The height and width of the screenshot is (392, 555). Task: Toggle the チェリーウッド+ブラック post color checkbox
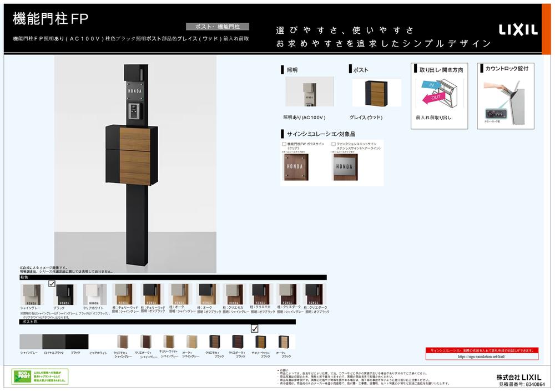255,328
